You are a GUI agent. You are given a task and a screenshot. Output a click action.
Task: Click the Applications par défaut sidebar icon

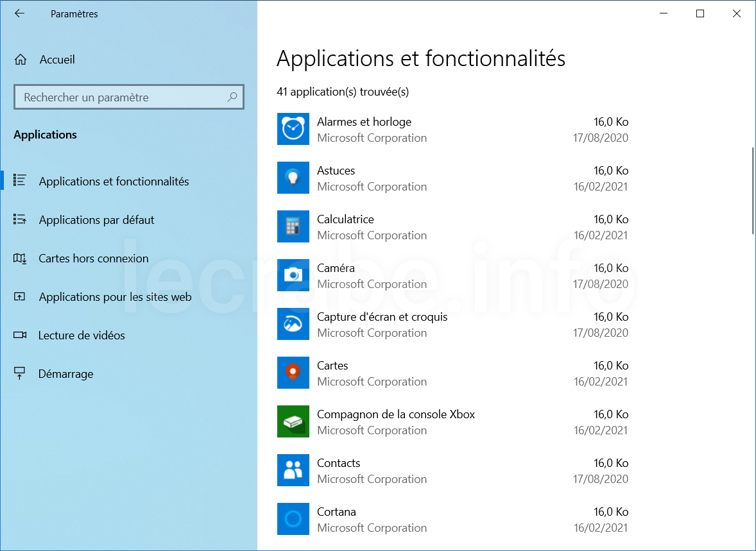pyautogui.click(x=19, y=219)
